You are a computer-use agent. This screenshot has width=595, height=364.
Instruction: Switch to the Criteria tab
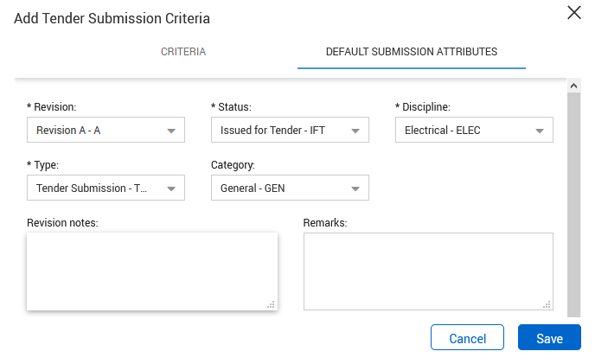[x=183, y=52]
